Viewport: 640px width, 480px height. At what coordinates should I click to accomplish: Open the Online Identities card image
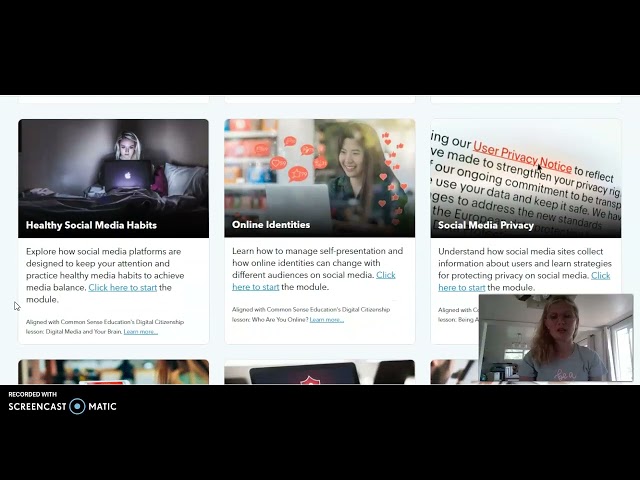pos(320,178)
